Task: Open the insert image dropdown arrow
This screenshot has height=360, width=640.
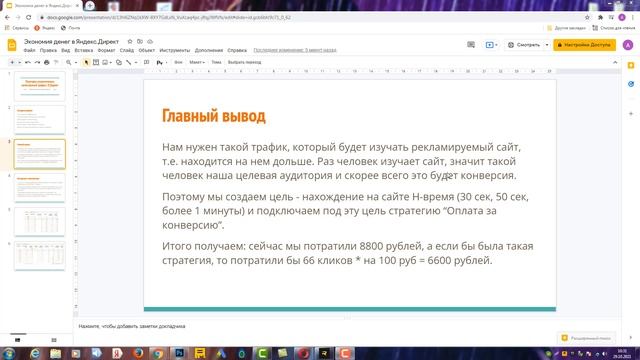Action: click(x=111, y=62)
